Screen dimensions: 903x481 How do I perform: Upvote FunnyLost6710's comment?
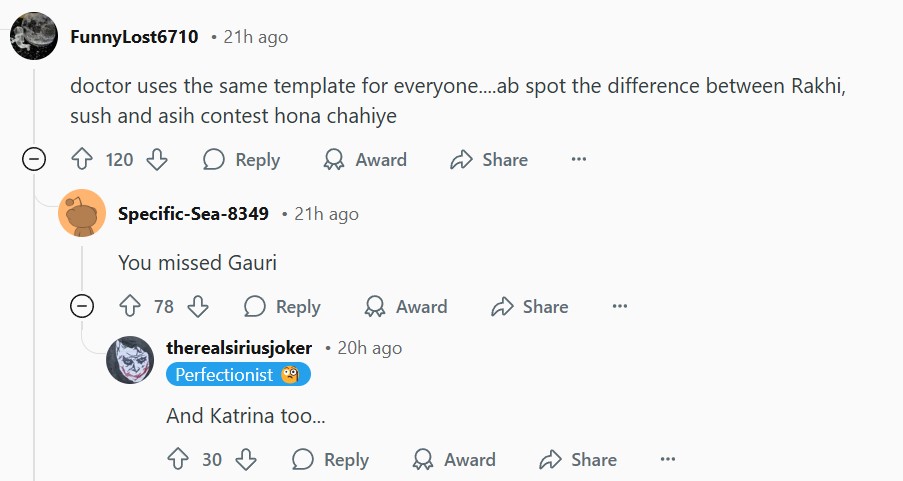pos(82,160)
